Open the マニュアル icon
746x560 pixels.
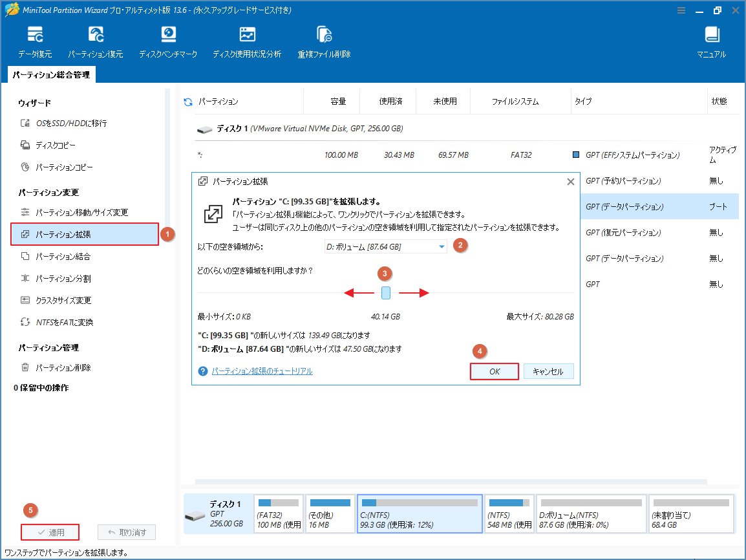click(712, 42)
